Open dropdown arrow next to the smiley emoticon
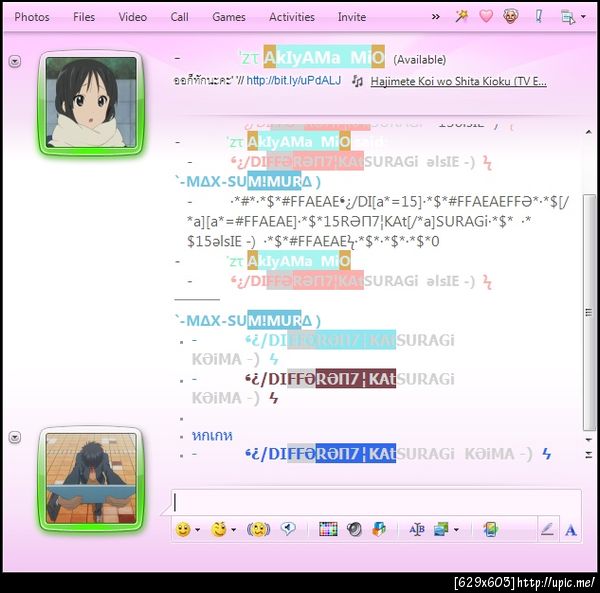The width and height of the screenshot is (600, 593). click(x=197, y=530)
